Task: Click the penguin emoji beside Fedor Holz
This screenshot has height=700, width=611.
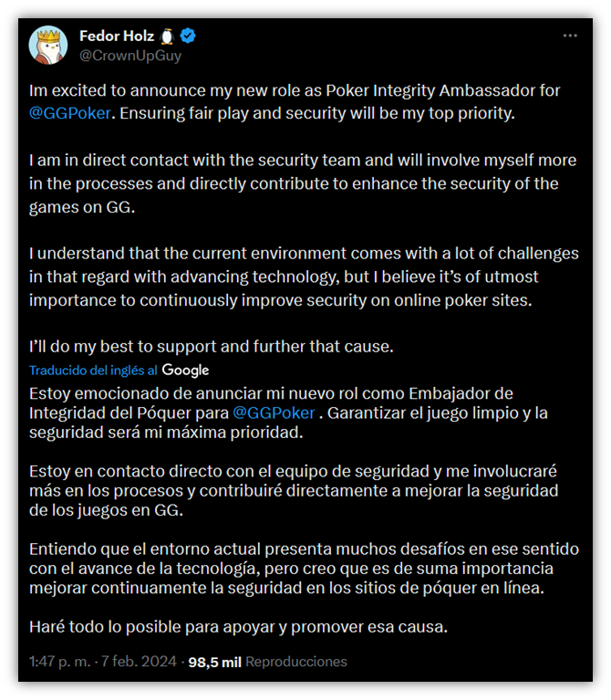Action: coord(167,37)
